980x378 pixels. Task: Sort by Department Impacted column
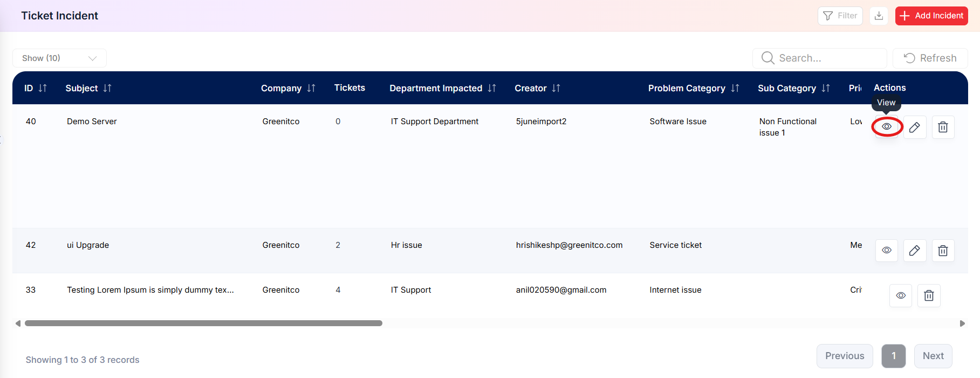tap(492, 88)
